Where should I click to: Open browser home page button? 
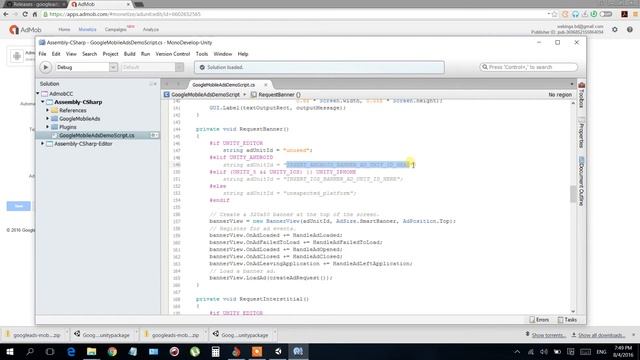pyautogui.click(x=35, y=14)
